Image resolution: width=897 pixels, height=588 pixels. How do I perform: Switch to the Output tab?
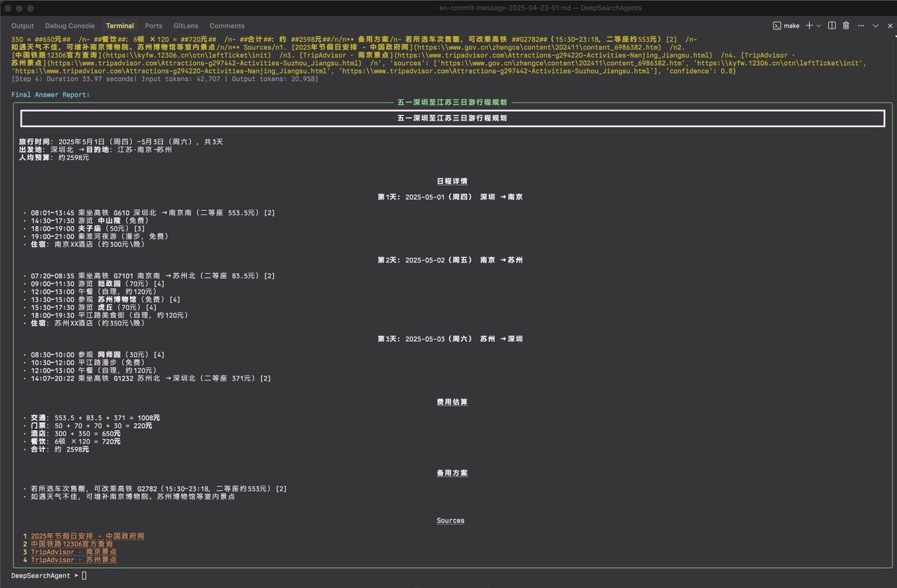click(x=22, y=25)
